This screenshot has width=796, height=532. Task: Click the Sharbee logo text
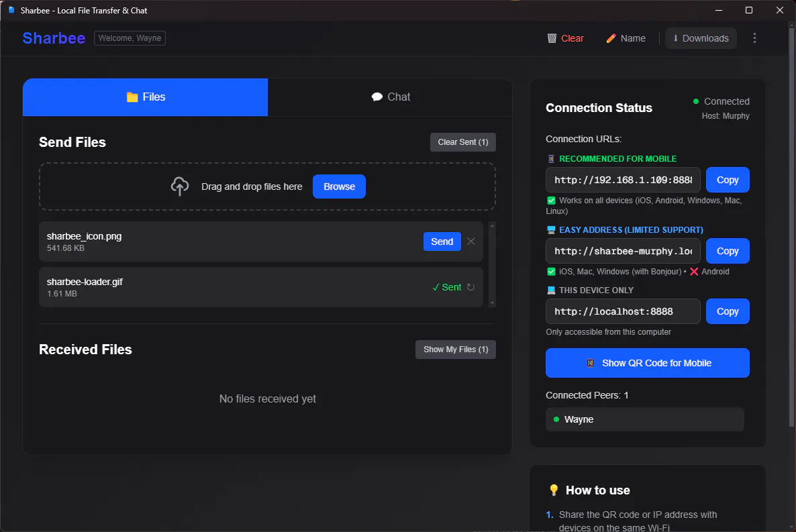coord(54,38)
